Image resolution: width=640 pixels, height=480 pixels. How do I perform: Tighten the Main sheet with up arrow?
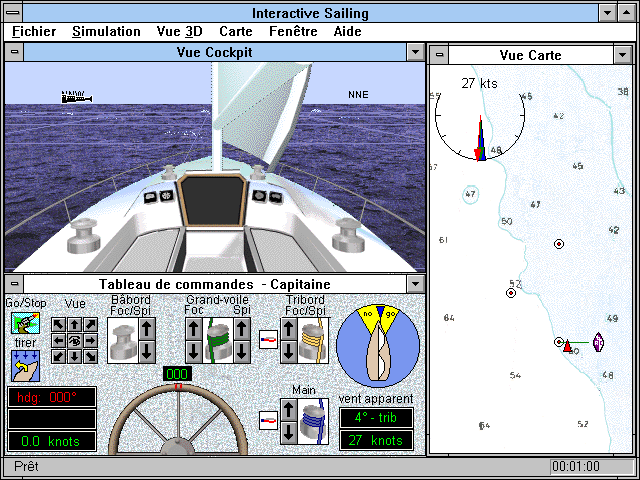point(289,410)
